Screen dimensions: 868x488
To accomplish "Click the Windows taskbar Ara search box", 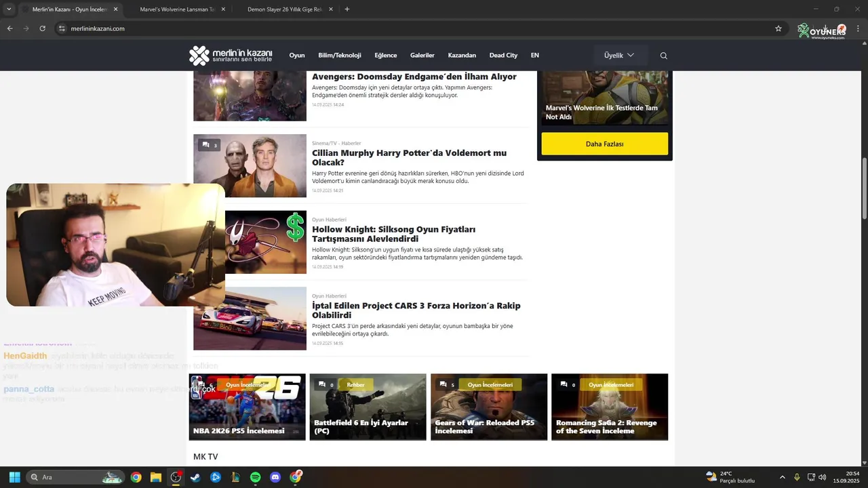I will pos(75,477).
